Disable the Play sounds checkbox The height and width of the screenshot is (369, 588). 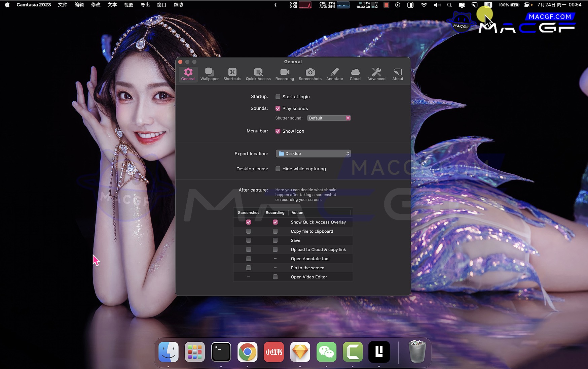[278, 108]
